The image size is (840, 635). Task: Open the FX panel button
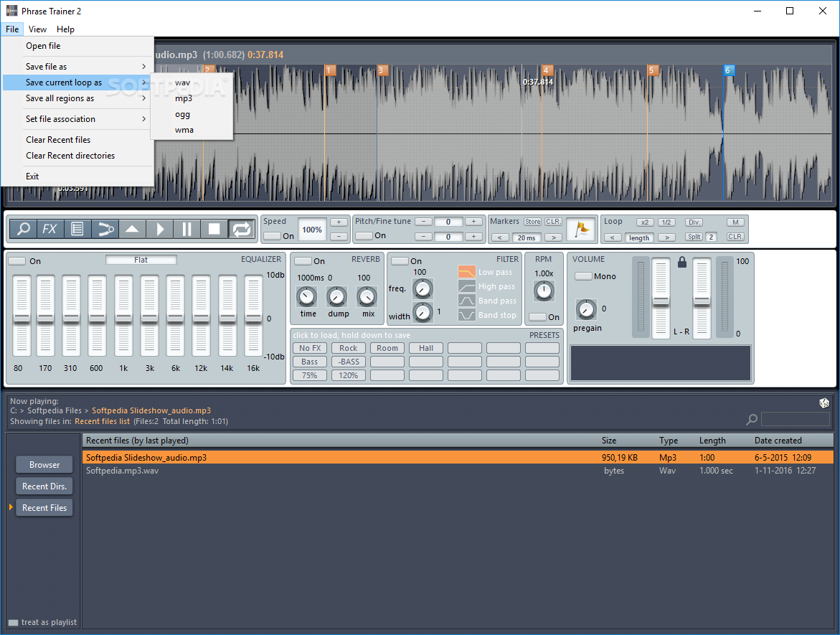pyautogui.click(x=49, y=230)
